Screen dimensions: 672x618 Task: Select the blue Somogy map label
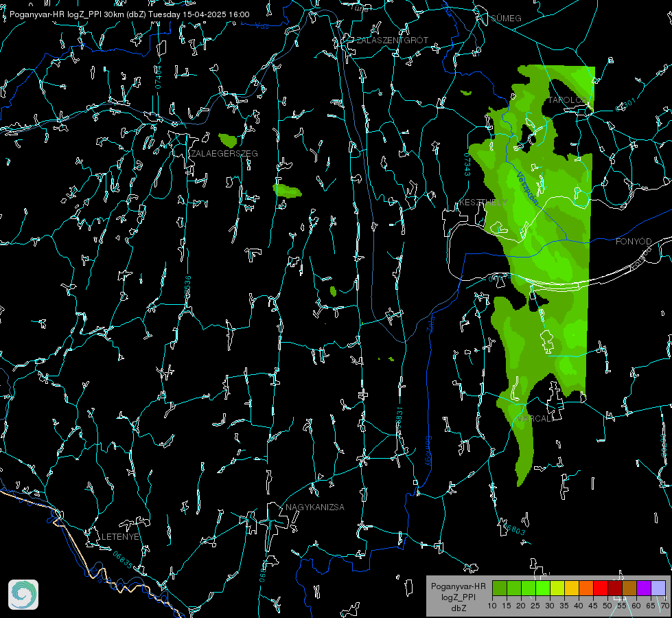pos(428,450)
